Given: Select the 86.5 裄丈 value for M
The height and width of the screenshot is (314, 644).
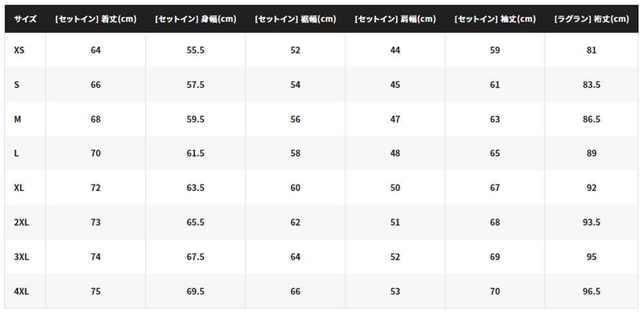Looking at the screenshot, I should [592, 119].
